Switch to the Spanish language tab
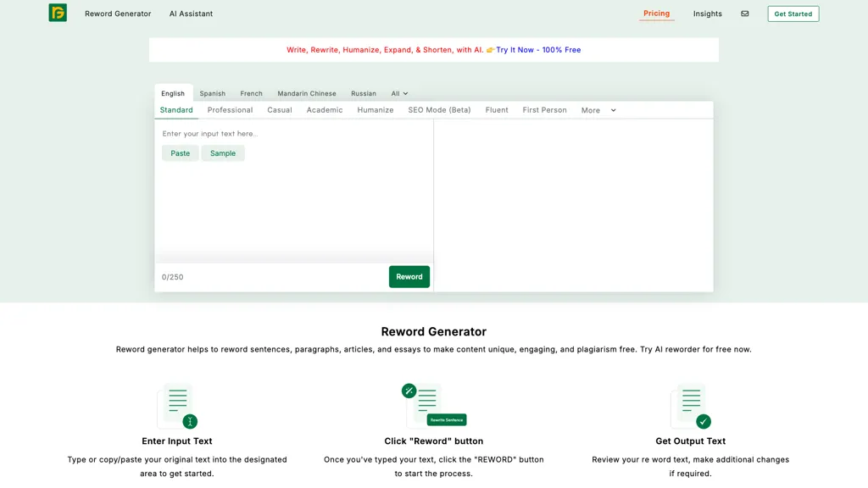The height and width of the screenshot is (488, 868). [x=212, y=93]
